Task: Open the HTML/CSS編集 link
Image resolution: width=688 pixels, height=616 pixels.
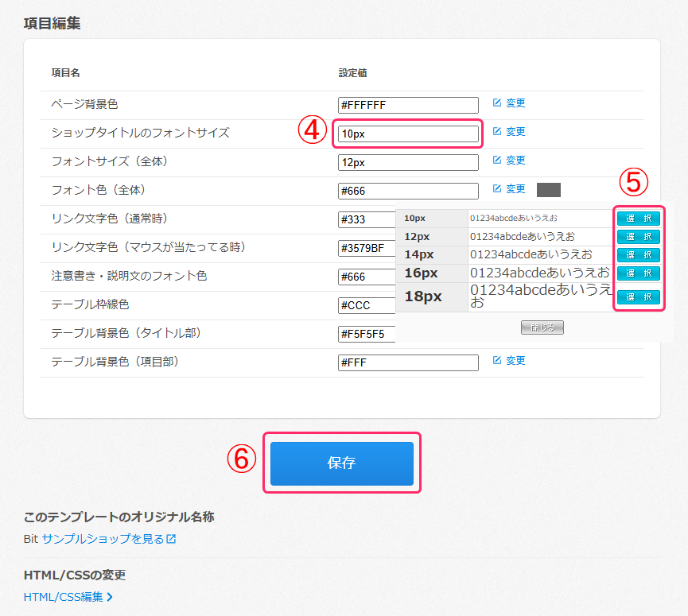Action: pos(64,597)
